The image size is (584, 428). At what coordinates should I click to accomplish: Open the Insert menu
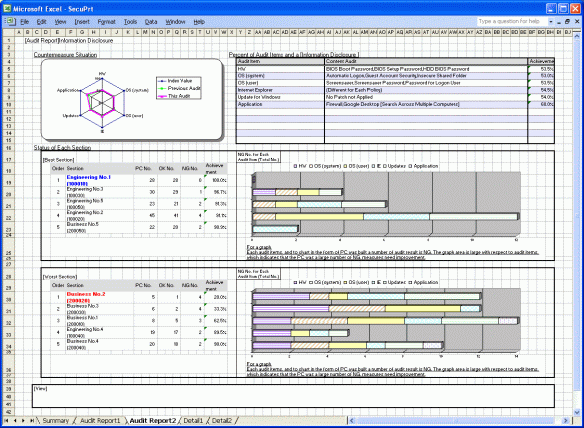point(82,22)
